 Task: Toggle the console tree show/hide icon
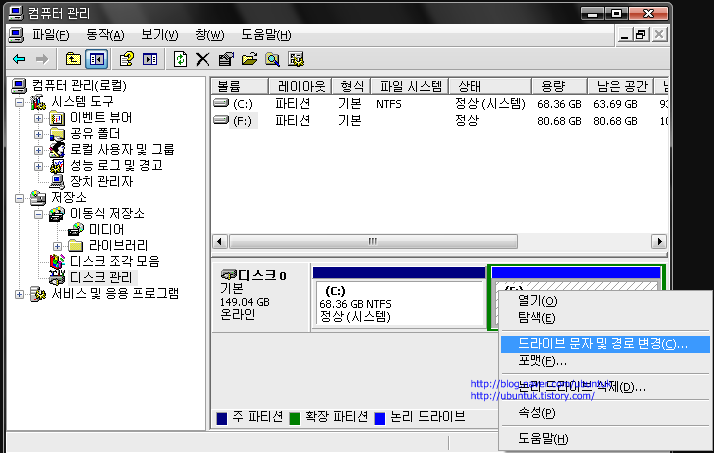pos(97,59)
